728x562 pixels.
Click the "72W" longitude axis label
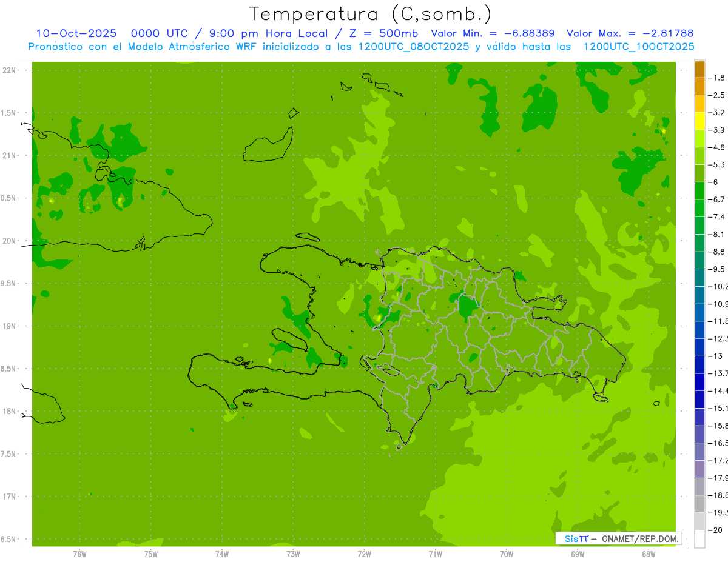point(364,554)
